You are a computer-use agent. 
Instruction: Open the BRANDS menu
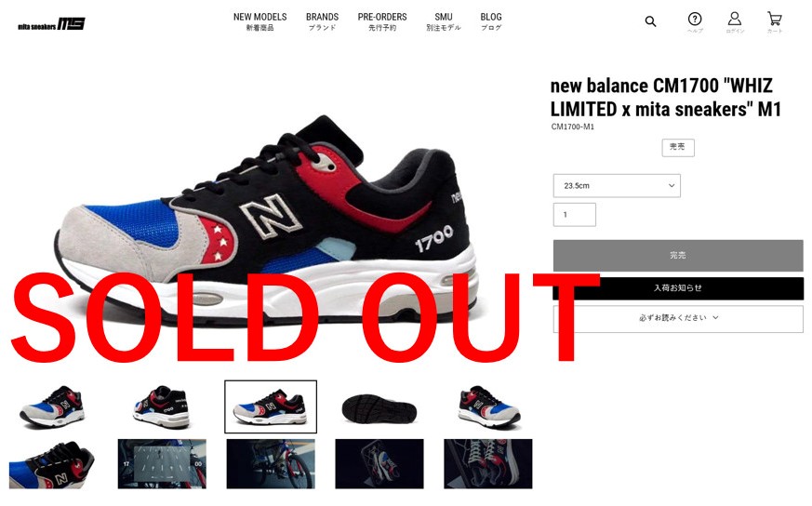322,21
